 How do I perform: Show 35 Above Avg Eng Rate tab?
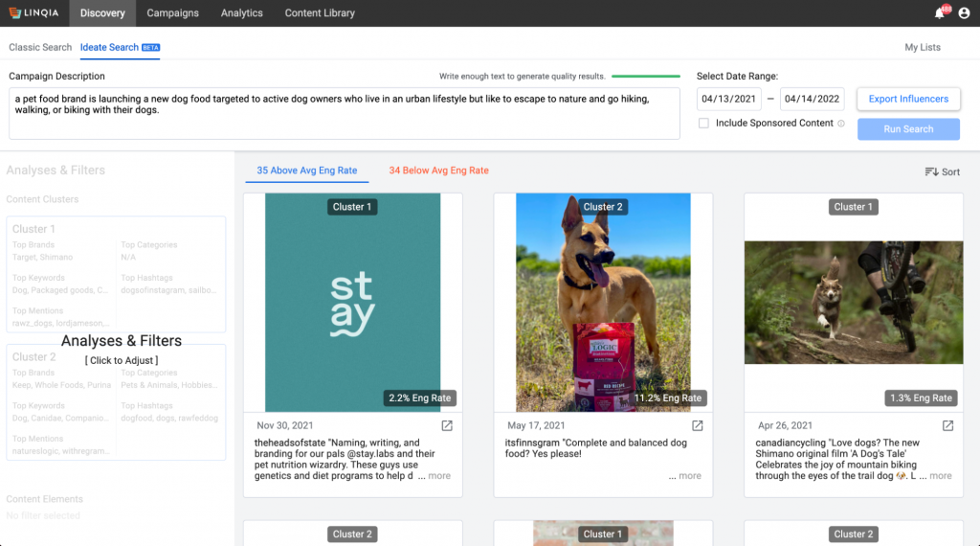click(x=307, y=171)
